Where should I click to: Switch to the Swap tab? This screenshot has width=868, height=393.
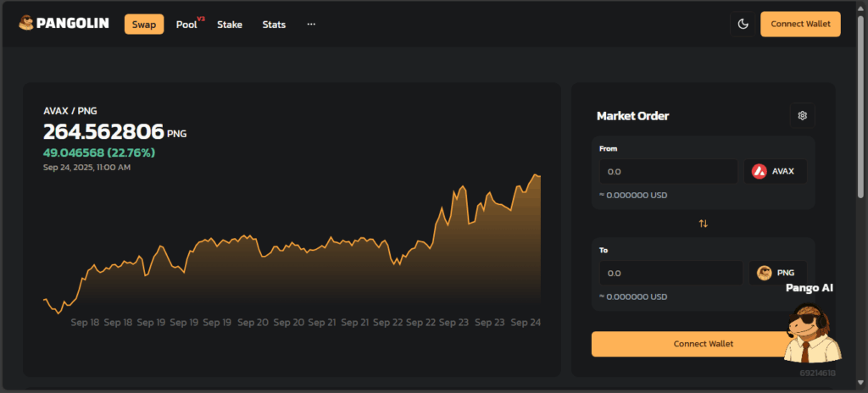(x=144, y=25)
